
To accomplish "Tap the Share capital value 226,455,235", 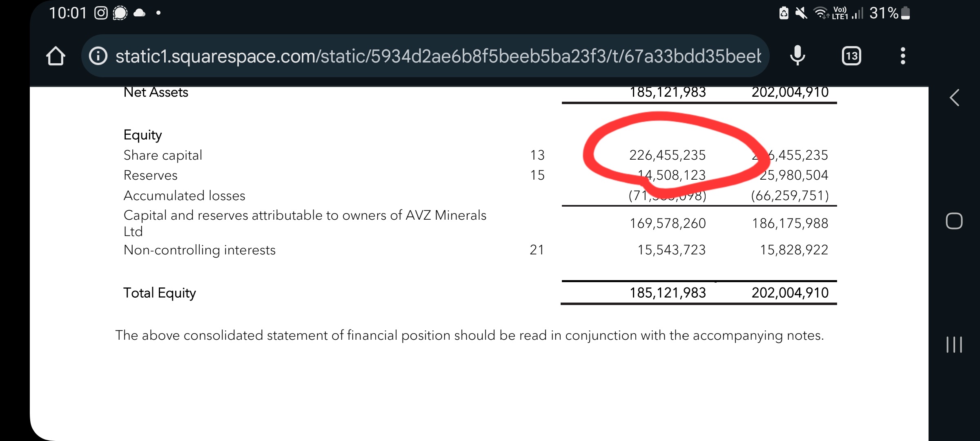I will (x=667, y=155).
